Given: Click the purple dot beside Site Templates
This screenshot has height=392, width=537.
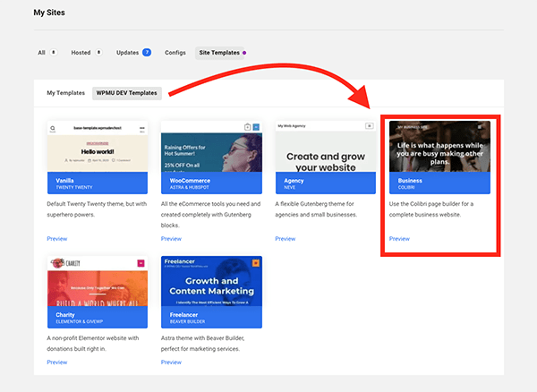Looking at the screenshot, I should [244, 53].
